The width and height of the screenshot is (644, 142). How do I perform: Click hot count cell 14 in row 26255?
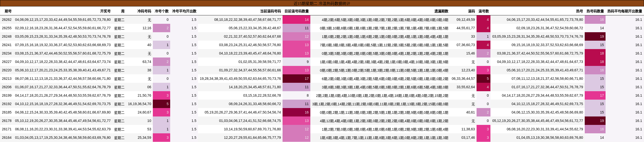[x=595, y=28]
